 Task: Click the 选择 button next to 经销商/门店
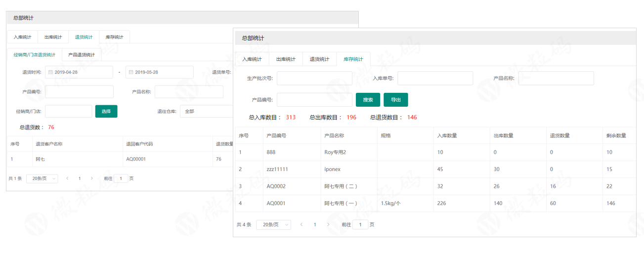point(106,112)
